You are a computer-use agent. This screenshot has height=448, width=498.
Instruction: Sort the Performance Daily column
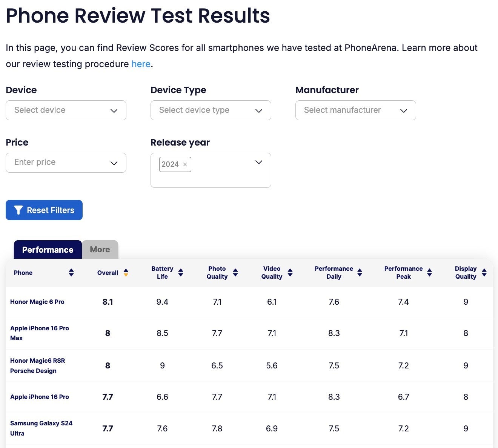point(360,272)
